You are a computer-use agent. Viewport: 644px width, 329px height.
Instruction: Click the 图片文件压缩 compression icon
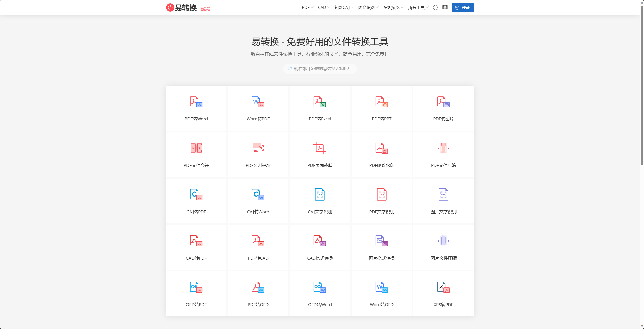click(443, 247)
